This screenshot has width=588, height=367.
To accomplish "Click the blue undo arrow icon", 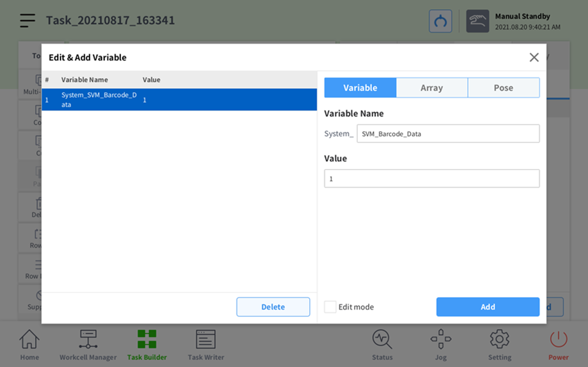I will point(440,21).
